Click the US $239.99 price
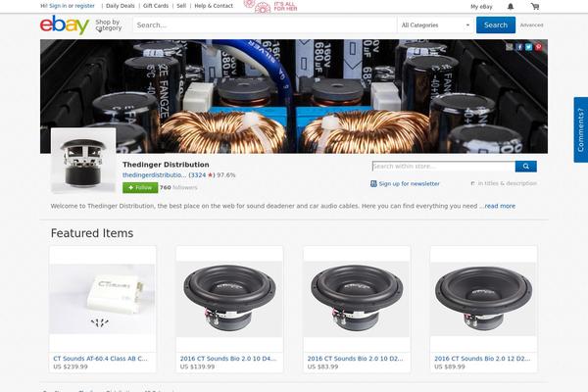Screen dimensions: 588x392 (71, 367)
